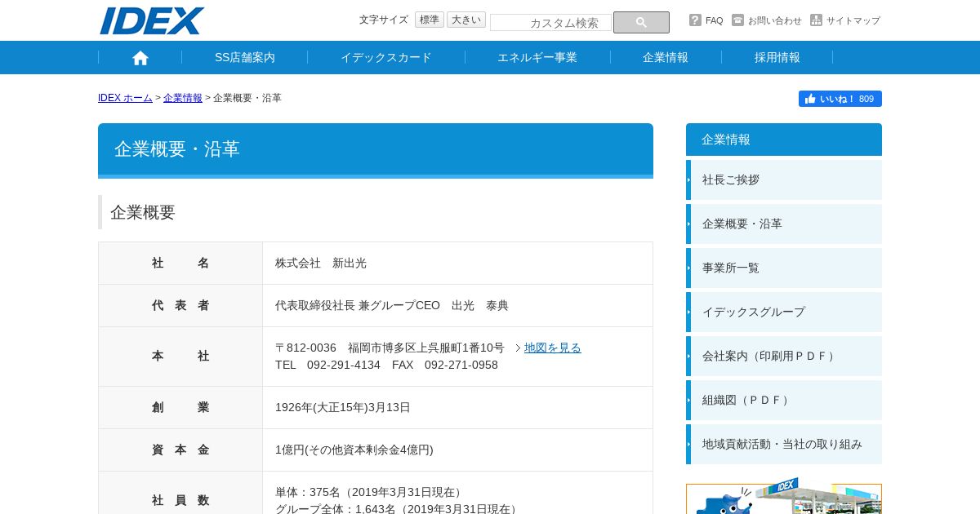
Task: Open 企業情報 menu in navigation bar
Action: (x=666, y=57)
